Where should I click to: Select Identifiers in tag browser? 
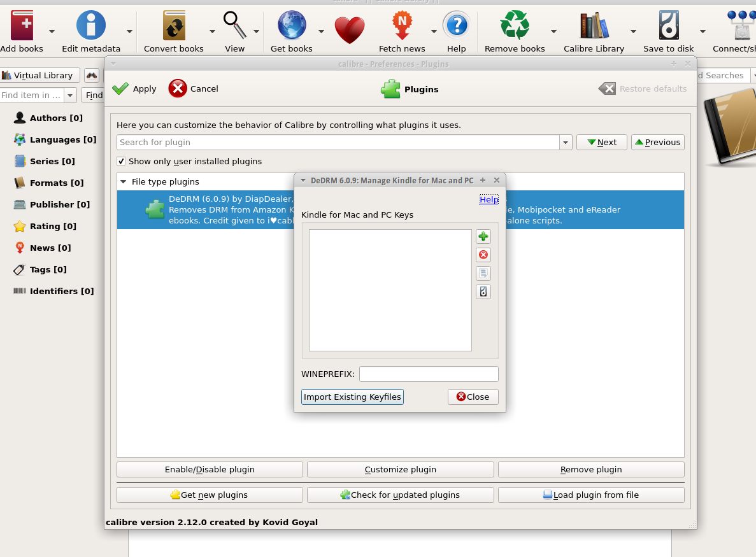click(x=62, y=292)
